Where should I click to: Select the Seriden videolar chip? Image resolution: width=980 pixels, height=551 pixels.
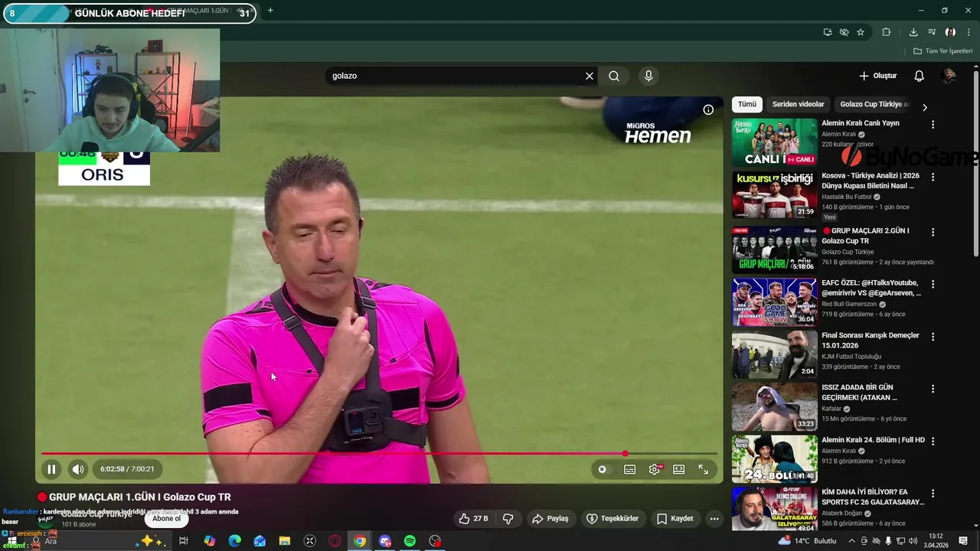coord(798,104)
